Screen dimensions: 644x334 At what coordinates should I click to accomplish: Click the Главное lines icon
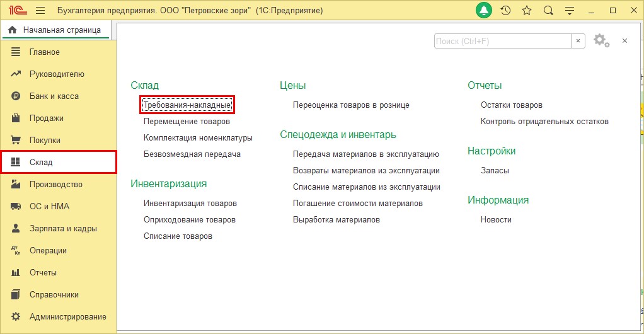point(16,52)
